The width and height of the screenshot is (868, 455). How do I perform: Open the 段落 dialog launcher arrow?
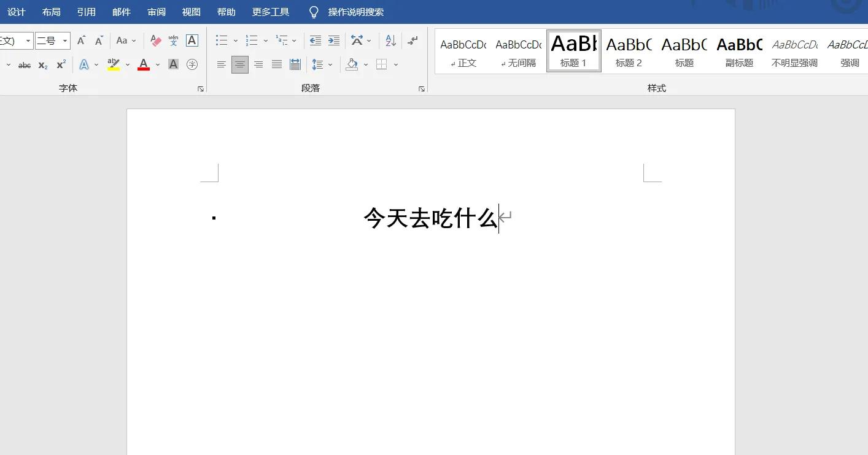point(421,88)
